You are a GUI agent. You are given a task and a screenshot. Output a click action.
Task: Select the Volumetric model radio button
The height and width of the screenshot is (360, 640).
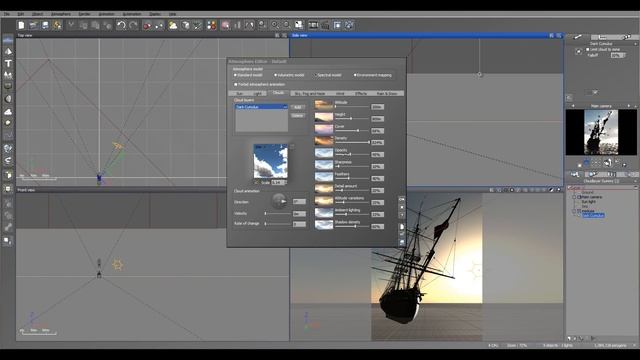pos(276,75)
